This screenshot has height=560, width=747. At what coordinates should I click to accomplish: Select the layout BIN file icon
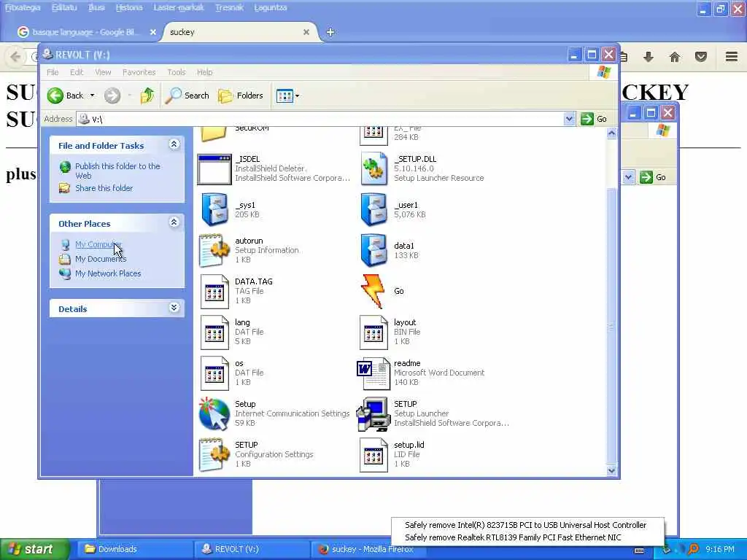coord(374,332)
